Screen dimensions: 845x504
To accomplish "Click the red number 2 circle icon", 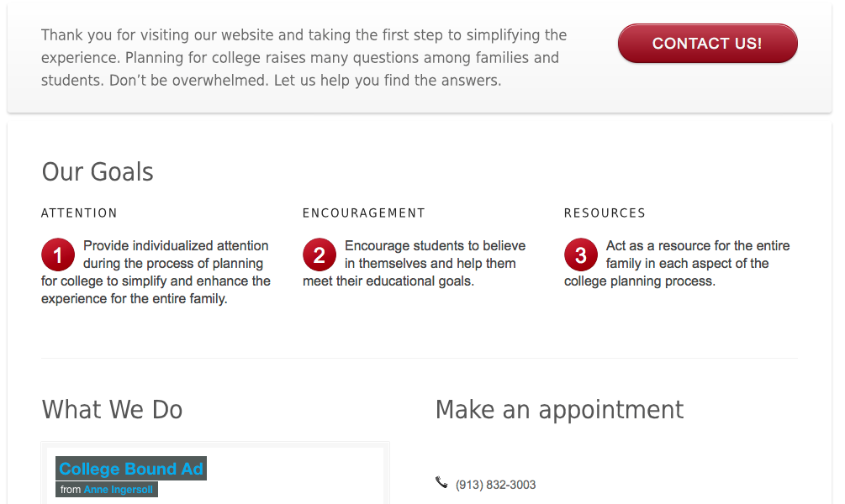I will (x=319, y=255).
